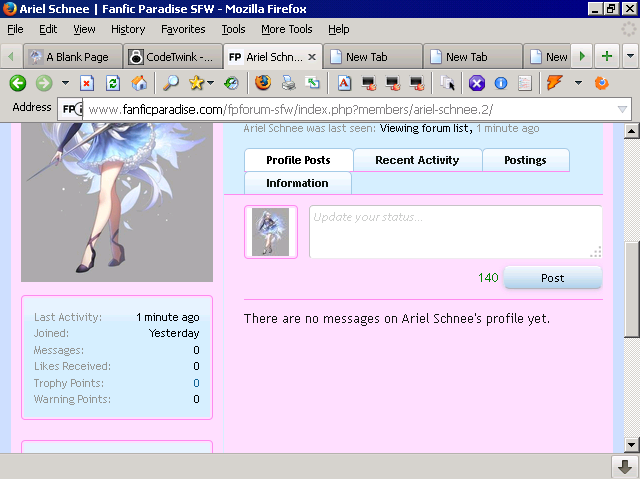Click the red letter A page icon

[x=344, y=83]
